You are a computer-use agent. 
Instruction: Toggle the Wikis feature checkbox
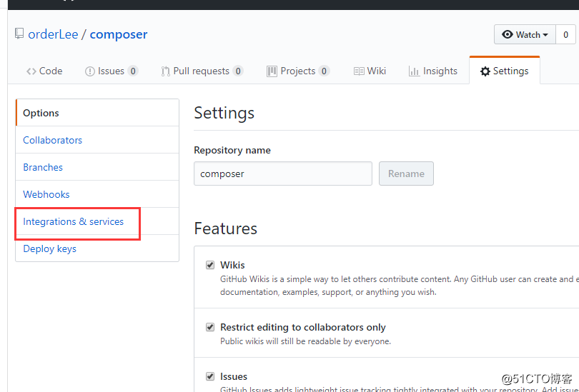(210, 265)
